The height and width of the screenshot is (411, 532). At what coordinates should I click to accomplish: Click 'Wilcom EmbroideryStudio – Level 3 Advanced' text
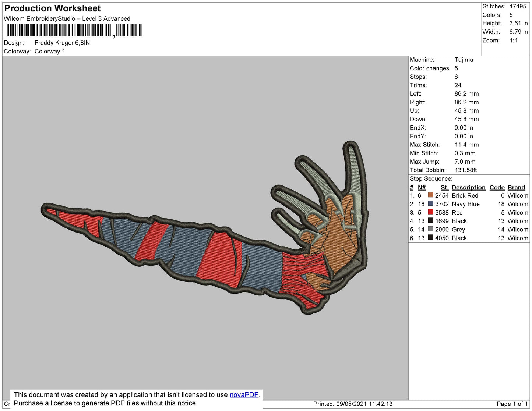tap(67, 18)
